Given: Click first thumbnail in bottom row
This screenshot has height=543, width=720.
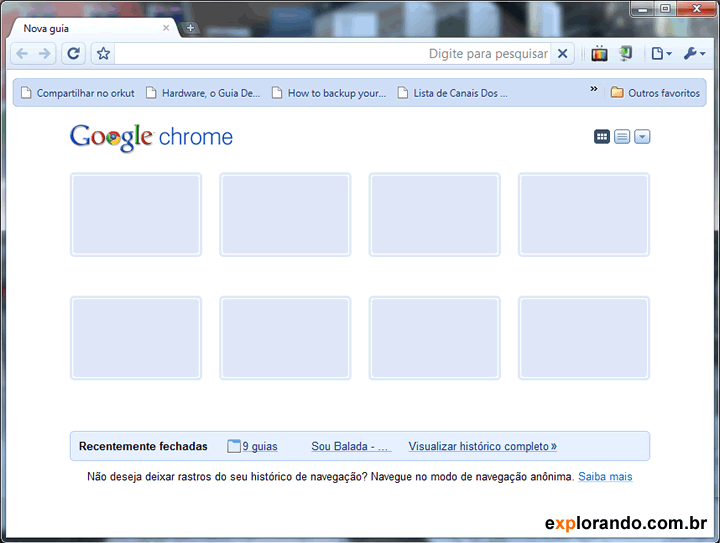Looking at the screenshot, I should coord(136,338).
